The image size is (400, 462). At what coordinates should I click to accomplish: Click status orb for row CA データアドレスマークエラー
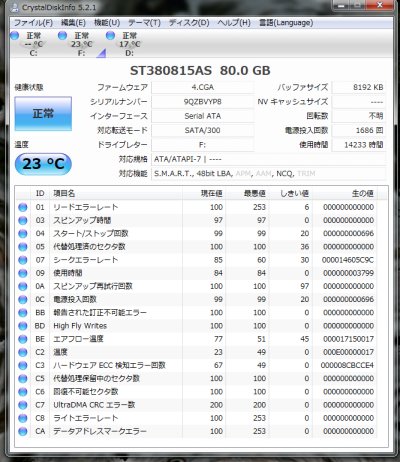[23, 431]
